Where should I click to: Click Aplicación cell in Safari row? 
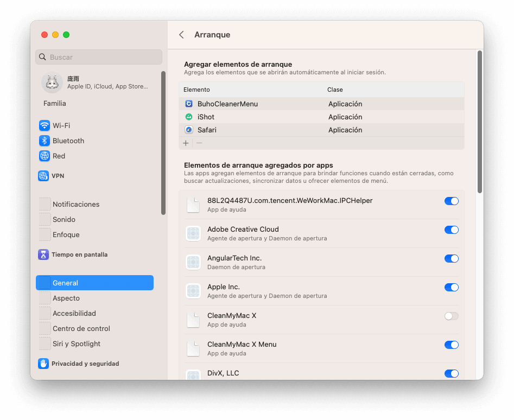point(345,130)
